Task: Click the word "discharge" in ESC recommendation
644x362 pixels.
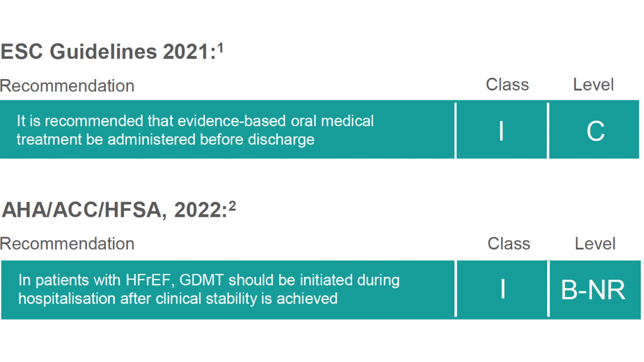Action: pos(281,139)
